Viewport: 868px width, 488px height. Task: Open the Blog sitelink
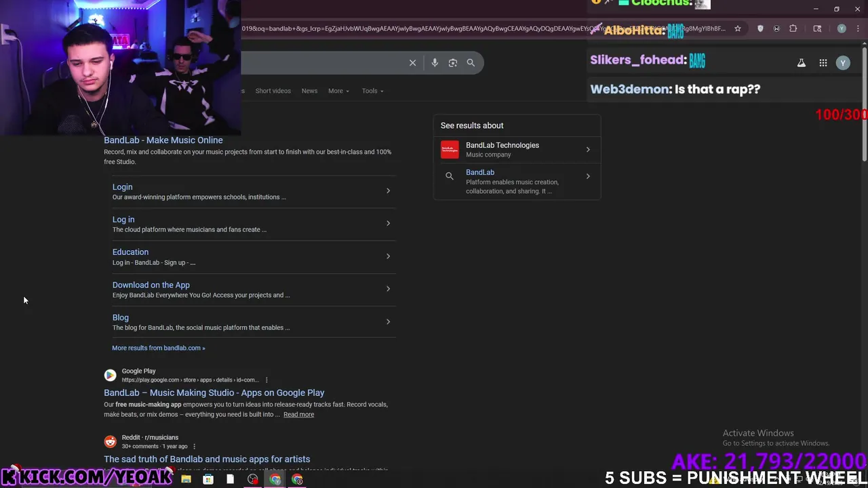tap(120, 318)
